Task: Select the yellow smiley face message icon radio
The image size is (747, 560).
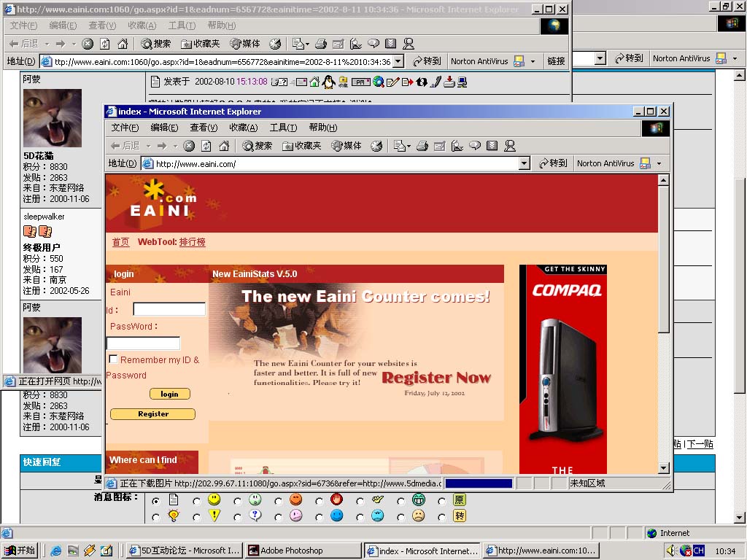Action: click(x=197, y=501)
